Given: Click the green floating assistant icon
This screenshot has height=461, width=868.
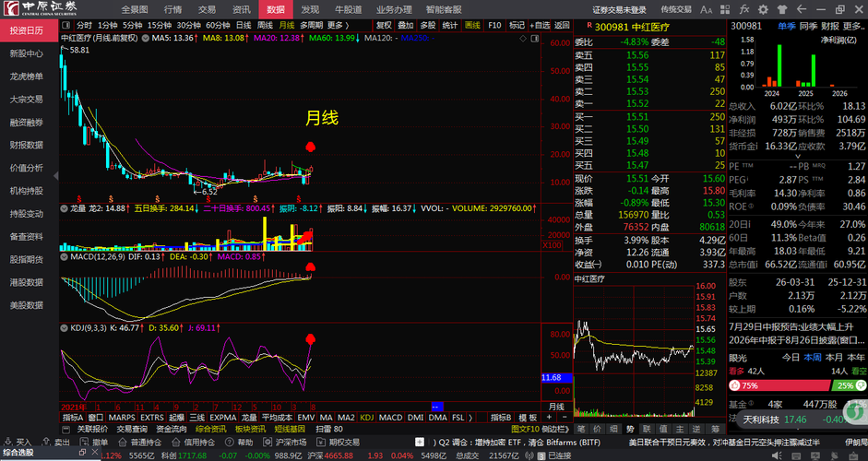Looking at the screenshot, I should click(x=856, y=410).
